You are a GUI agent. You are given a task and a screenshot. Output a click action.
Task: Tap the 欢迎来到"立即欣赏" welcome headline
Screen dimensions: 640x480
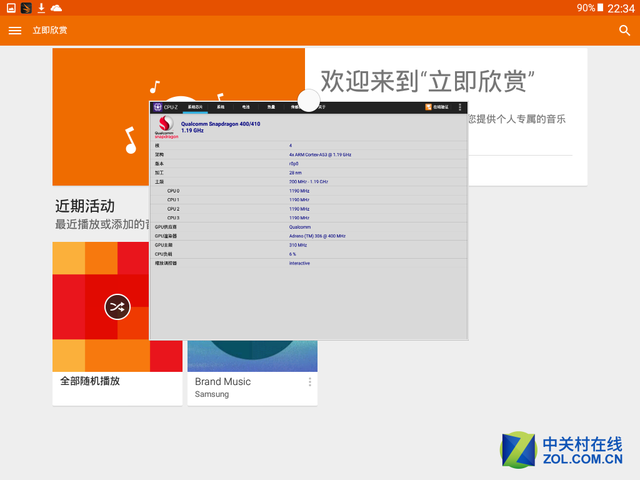pyautogui.click(x=427, y=81)
